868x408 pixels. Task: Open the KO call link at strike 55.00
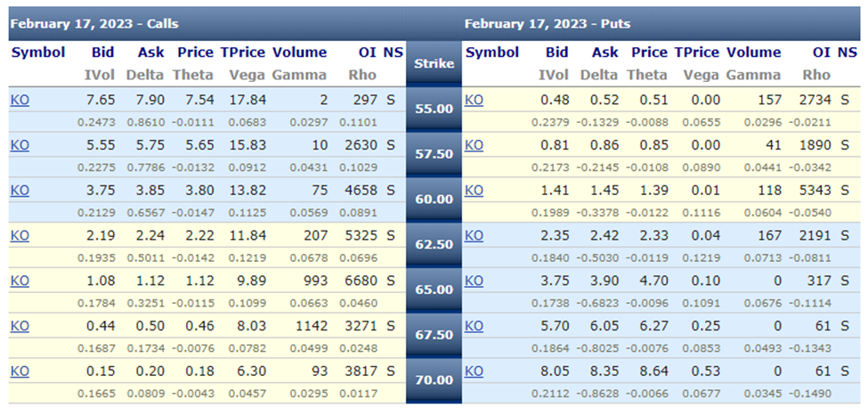point(20,100)
